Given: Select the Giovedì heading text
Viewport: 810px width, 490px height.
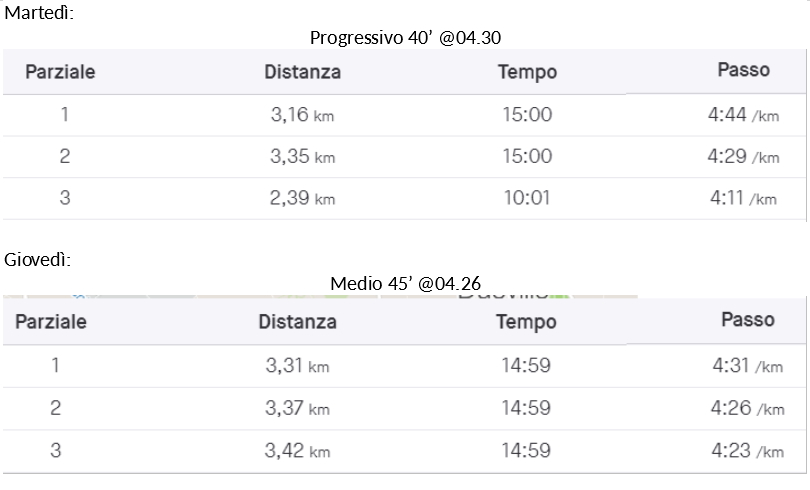Looking at the screenshot, I should tap(38, 259).
